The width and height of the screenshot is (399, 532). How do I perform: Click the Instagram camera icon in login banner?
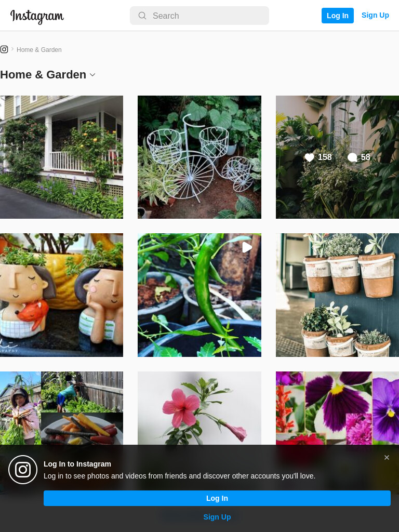pyautogui.click(x=23, y=470)
